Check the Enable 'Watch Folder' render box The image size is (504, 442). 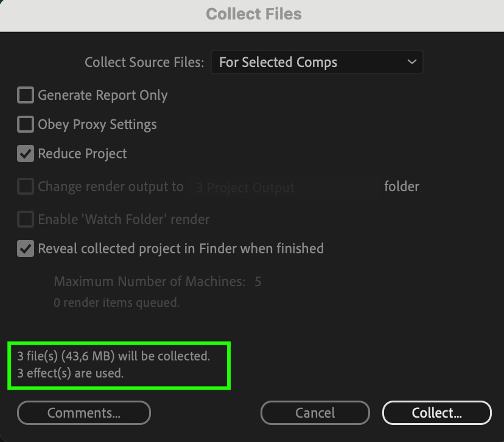point(26,219)
